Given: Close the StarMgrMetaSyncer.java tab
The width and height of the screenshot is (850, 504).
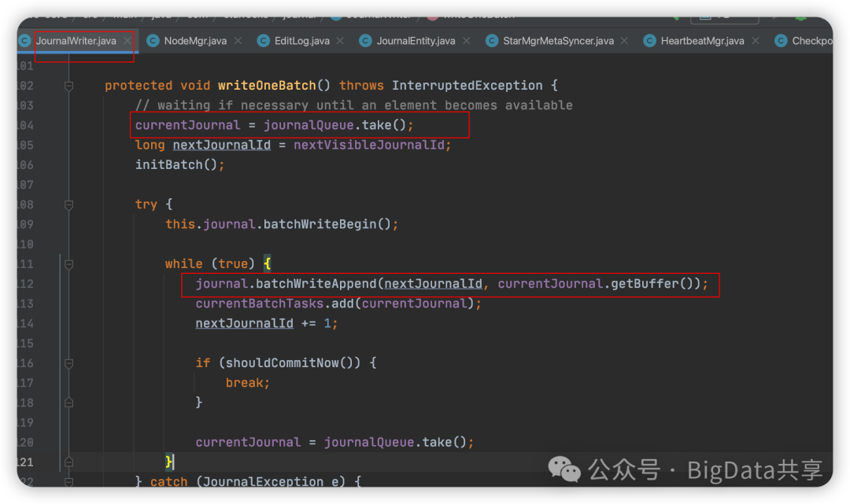Looking at the screenshot, I should point(624,41).
